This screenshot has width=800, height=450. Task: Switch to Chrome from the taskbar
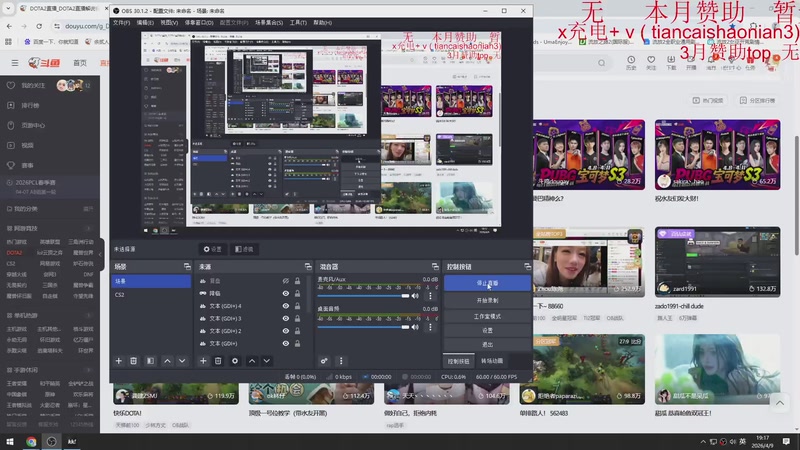[31, 442]
